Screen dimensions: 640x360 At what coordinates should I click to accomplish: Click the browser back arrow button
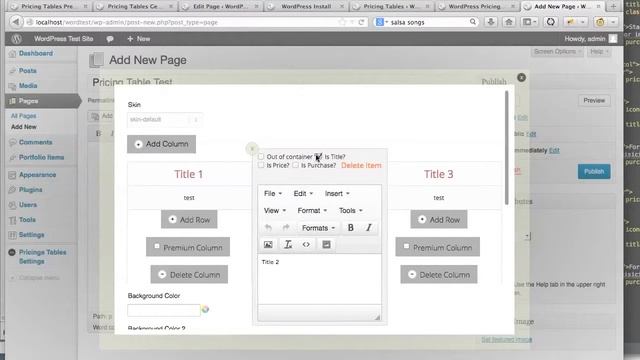click(x=16, y=22)
